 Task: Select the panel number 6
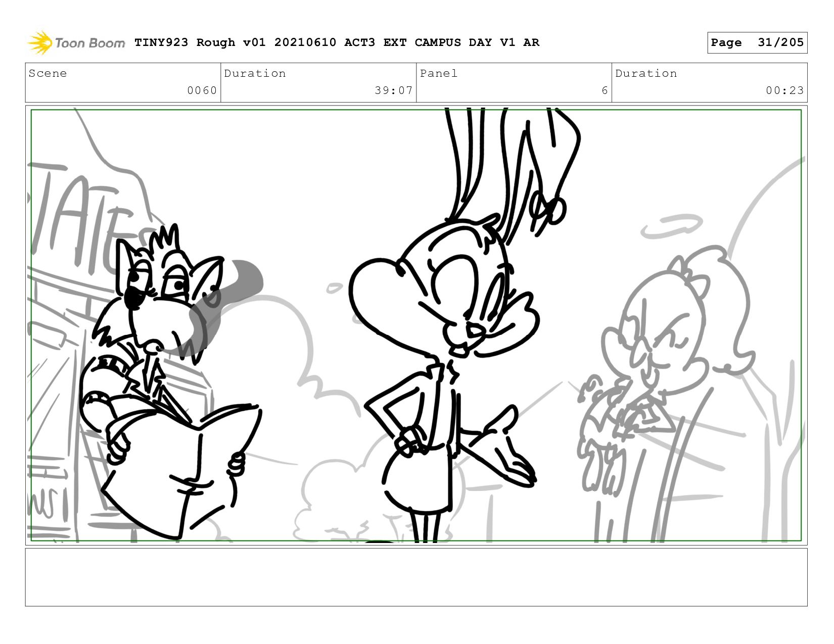pos(605,90)
